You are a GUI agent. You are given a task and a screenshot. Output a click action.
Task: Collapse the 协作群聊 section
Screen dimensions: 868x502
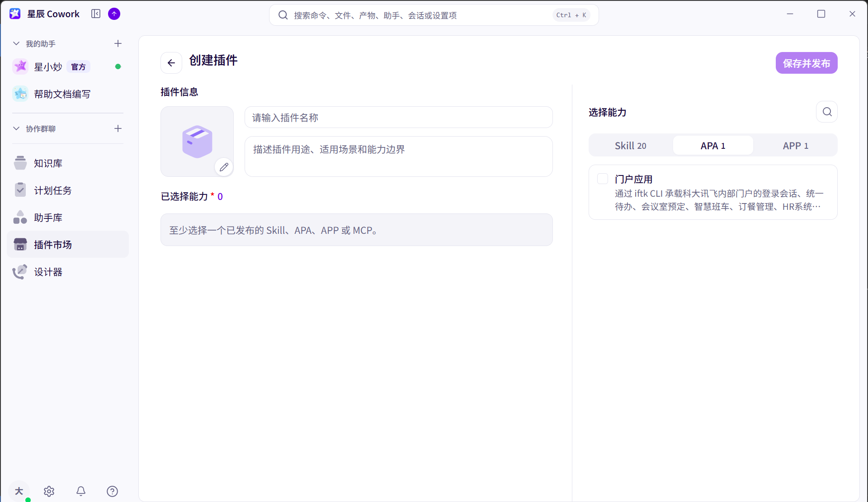[x=16, y=128]
